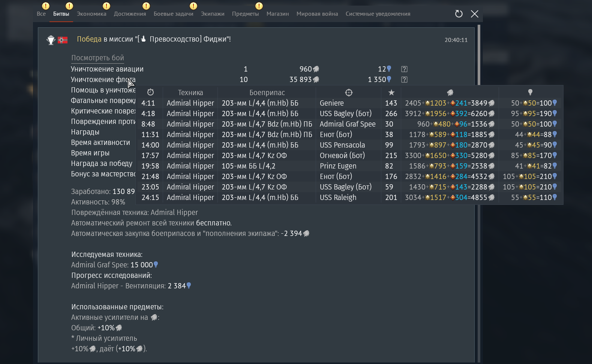Click the Активность: 98% line
The height and width of the screenshot is (364, 592).
tap(98, 202)
